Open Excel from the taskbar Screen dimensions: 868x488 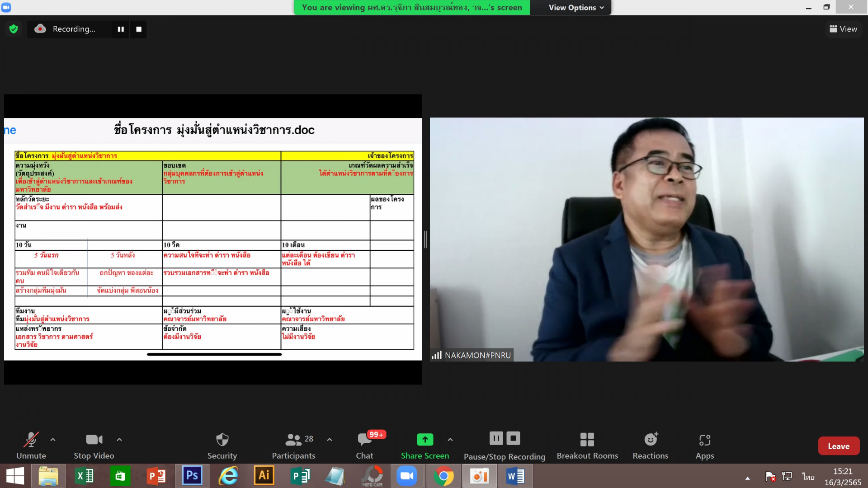pos(84,476)
